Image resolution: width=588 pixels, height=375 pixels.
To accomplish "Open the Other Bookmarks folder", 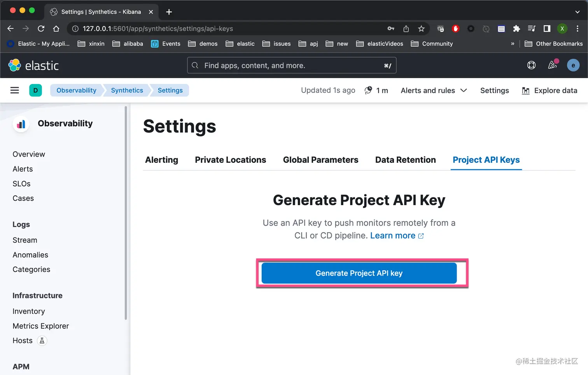I will (x=553, y=44).
